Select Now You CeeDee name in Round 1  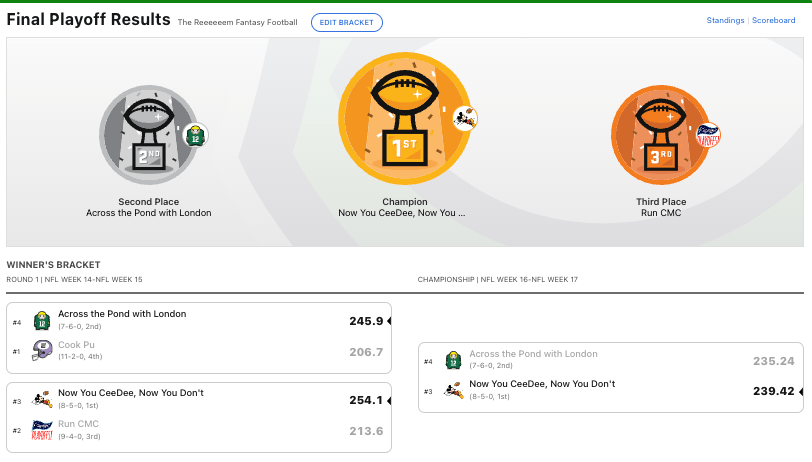pos(130,393)
